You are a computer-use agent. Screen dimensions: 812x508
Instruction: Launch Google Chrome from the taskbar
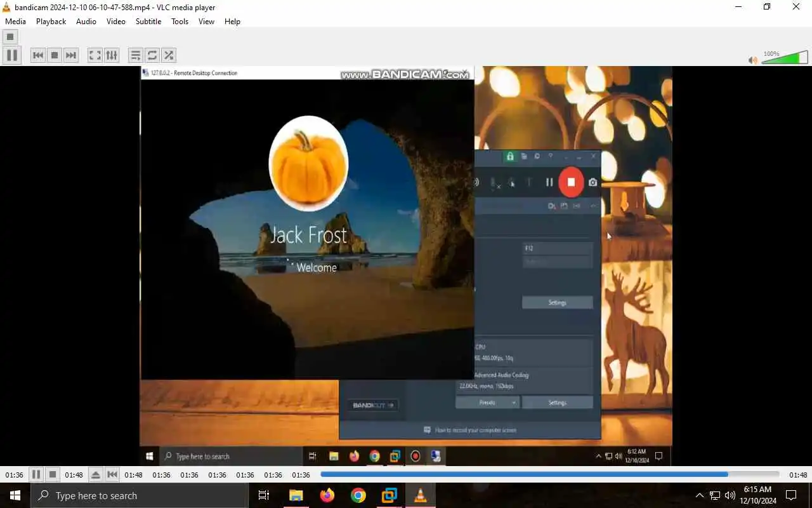coord(358,495)
